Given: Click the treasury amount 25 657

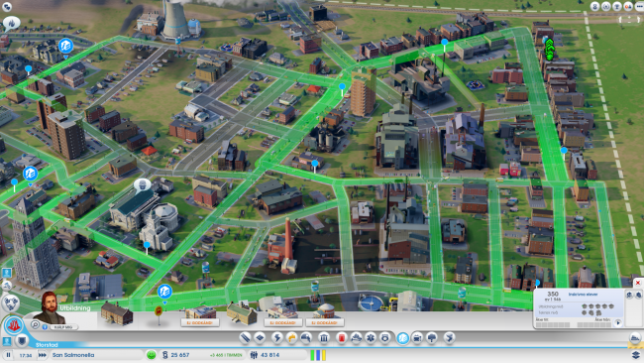Looking at the screenshot, I should click(x=180, y=355).
